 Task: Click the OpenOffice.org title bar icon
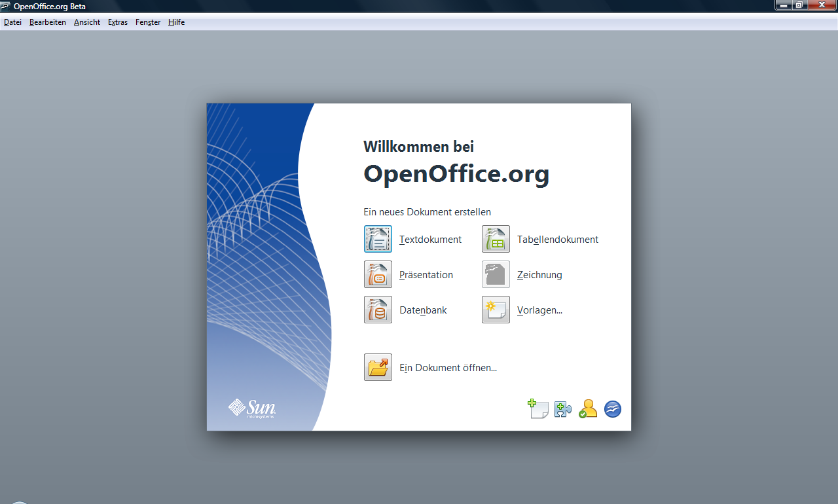tap(6, 6)
